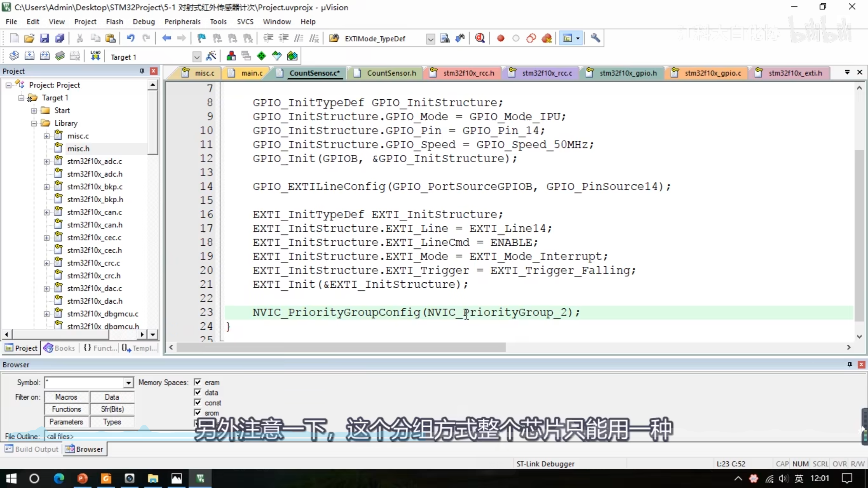
Task: Switch to the main.c tab
Action: pos(252,73)
